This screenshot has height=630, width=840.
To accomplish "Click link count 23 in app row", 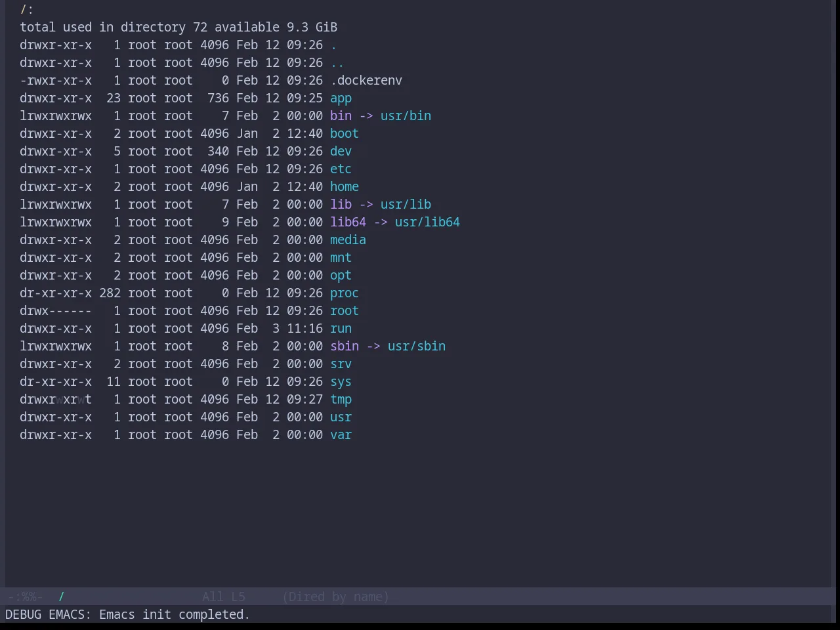I will click(x=114, y=98).
